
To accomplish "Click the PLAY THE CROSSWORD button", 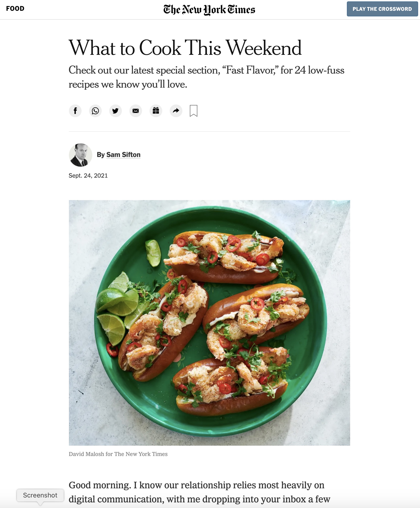I will click(382, 9).
